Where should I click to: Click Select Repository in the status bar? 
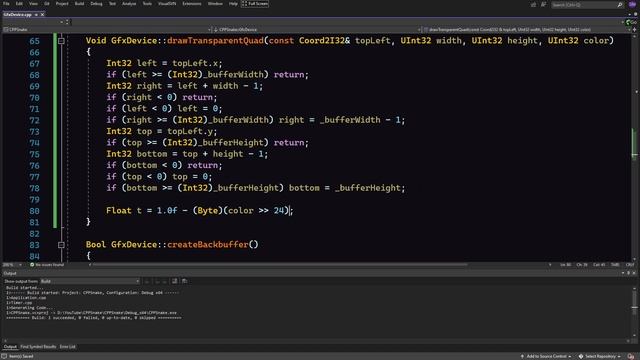click(x=600, y=356)
